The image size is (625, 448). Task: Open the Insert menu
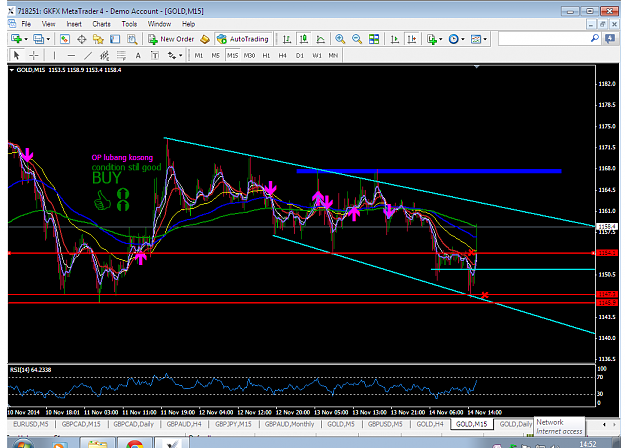[74, 24]
